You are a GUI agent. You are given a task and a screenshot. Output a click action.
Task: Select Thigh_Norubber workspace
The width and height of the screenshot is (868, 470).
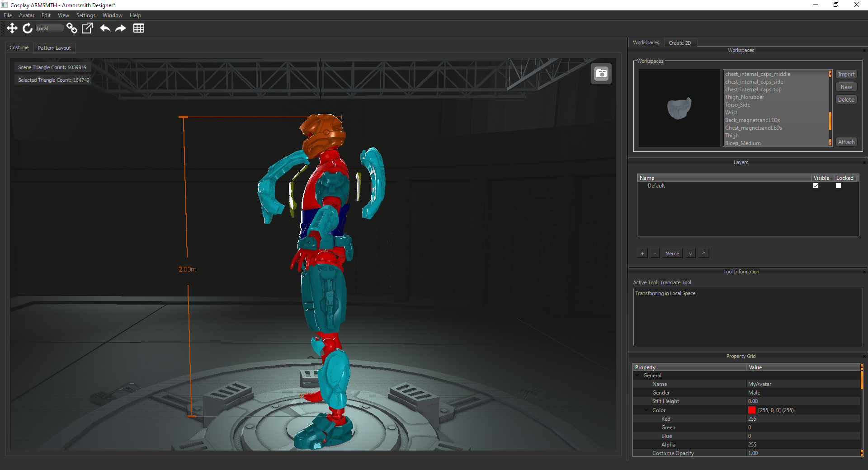tap(745, 97)
